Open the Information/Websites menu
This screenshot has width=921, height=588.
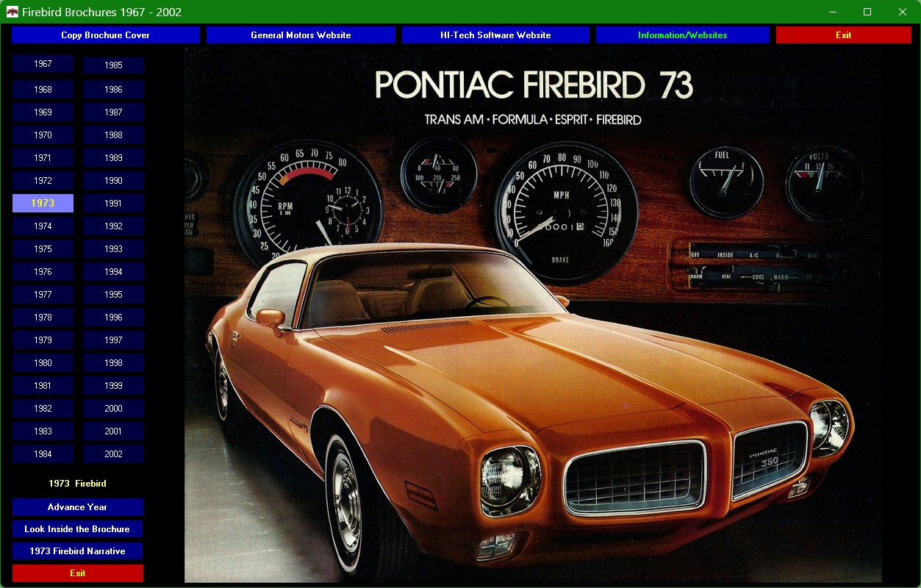point(682,35)
